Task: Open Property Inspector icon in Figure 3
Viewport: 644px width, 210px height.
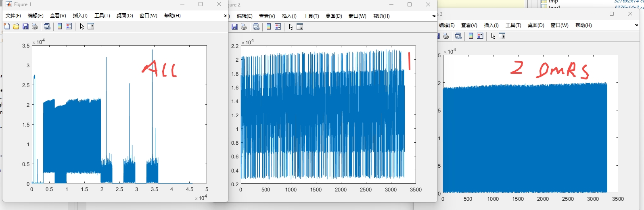Action: pyautogui.click(x=502, y=36)
